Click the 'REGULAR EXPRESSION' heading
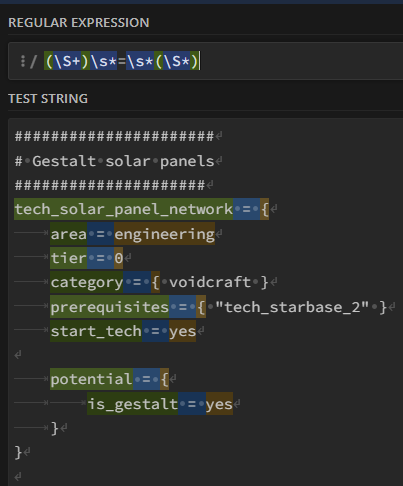403x486 pixels. click(79, 23)
